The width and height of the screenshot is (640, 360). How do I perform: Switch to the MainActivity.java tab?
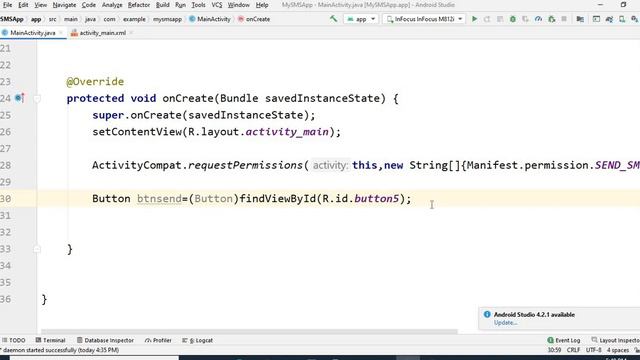(x=33, y=33)
